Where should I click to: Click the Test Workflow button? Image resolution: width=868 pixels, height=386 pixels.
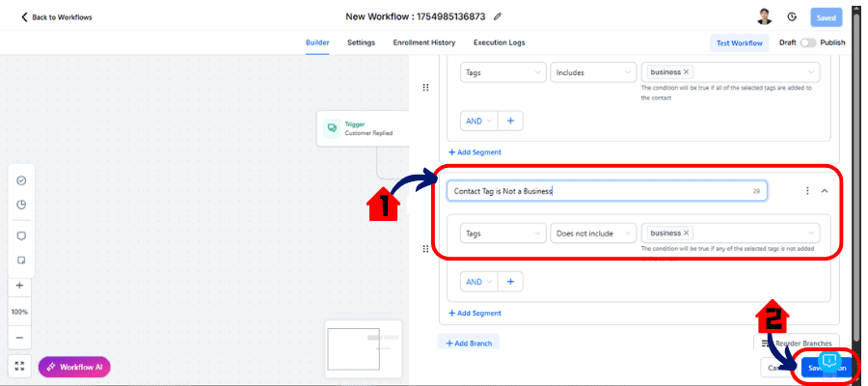click(x=738, y=42)
